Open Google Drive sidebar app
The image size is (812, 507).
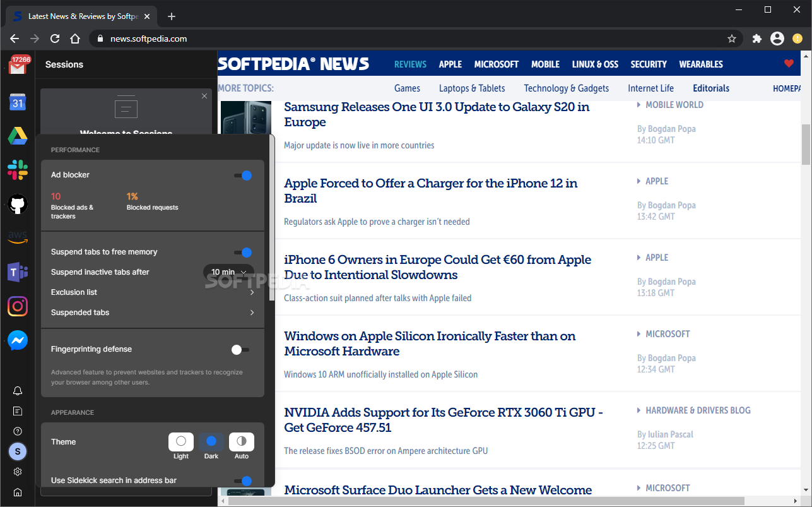point(18,136)
